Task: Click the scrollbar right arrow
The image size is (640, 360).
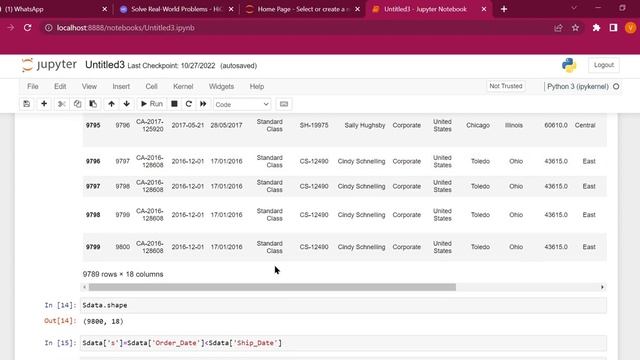Action: tap(602, 287)
